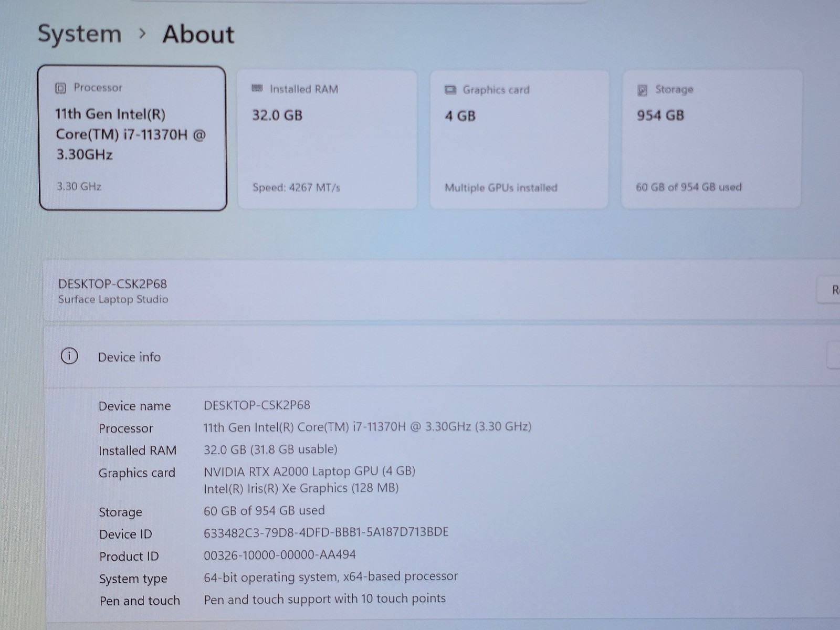Click the 3.30 GHz text in Processor card
The image size is (840, 630).
[x=79, y=186]
